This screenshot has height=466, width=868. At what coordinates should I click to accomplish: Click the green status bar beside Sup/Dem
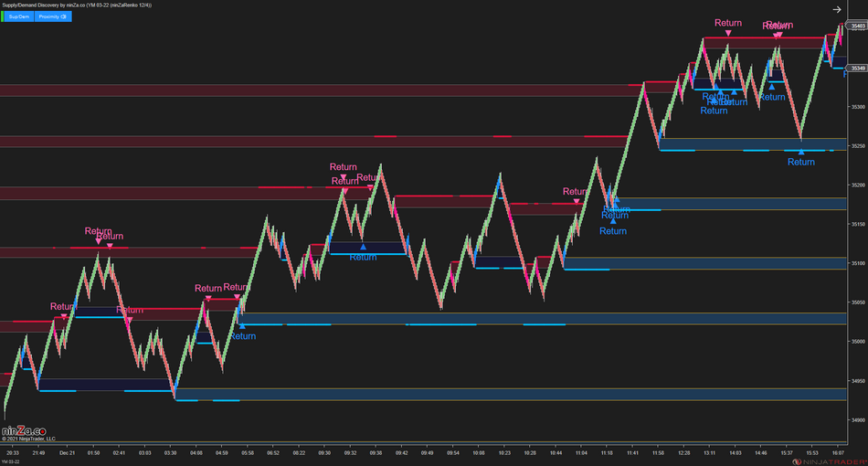coord(3,16)
